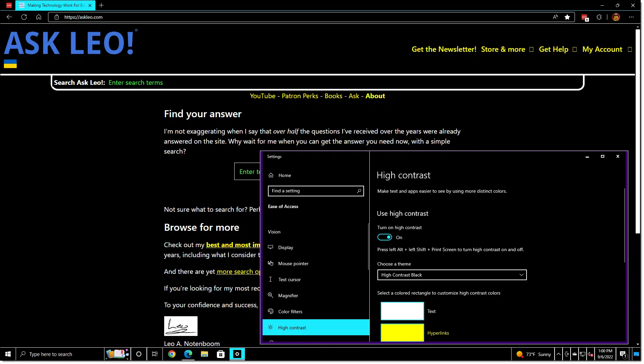Screen dimensions: 644x364
Task: Open Microsoft Store from taskbar
Action: 221,354
